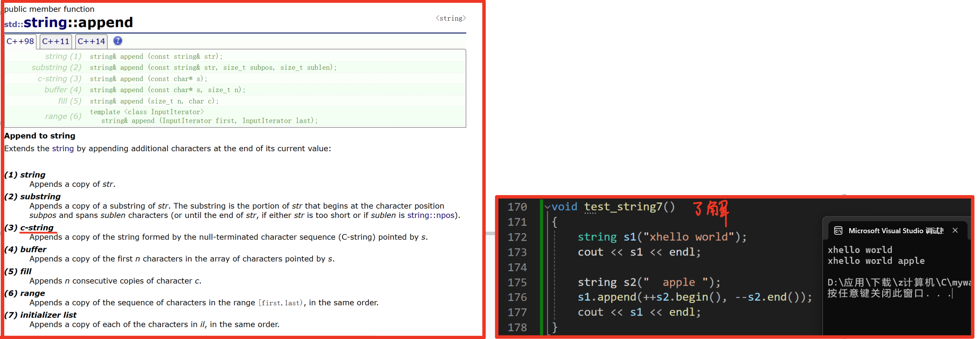Click the console window icon in debug tab
The width and height of the screenshot is (980, 339).
[838, 230]
